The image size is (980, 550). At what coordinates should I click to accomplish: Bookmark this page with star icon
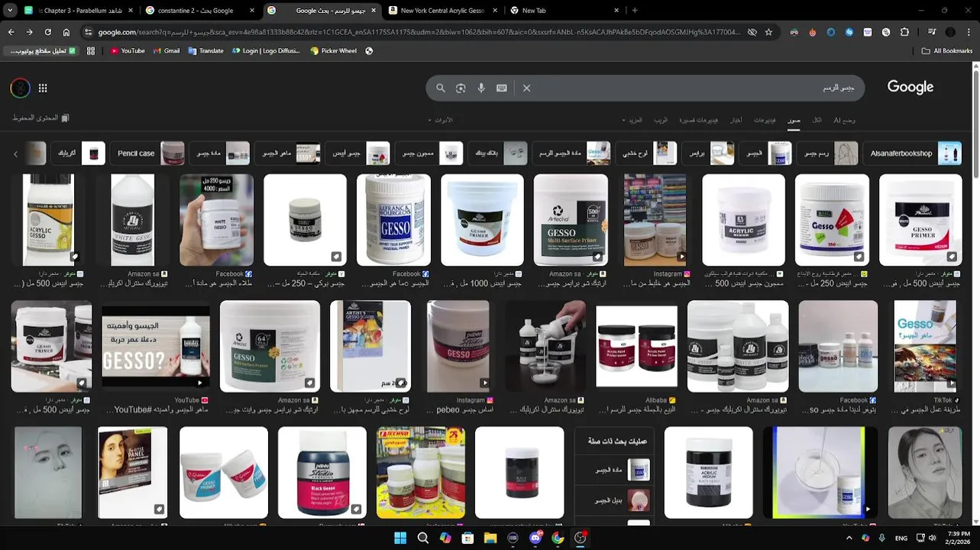point(768,32)
